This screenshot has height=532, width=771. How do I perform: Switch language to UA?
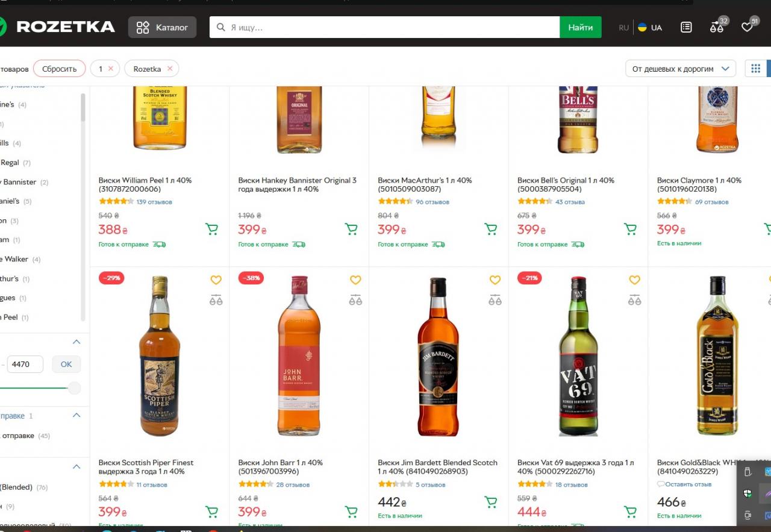[x=651, y=28]
